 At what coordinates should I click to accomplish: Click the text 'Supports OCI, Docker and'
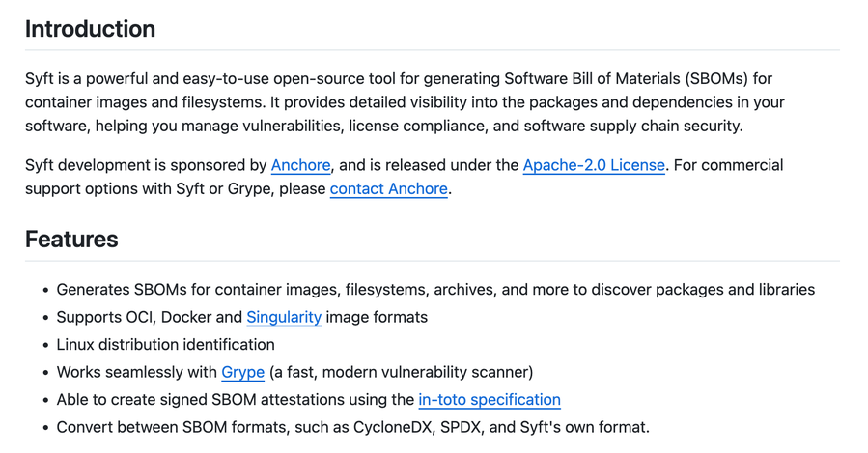pyautogui.click(x=150, y=318)
